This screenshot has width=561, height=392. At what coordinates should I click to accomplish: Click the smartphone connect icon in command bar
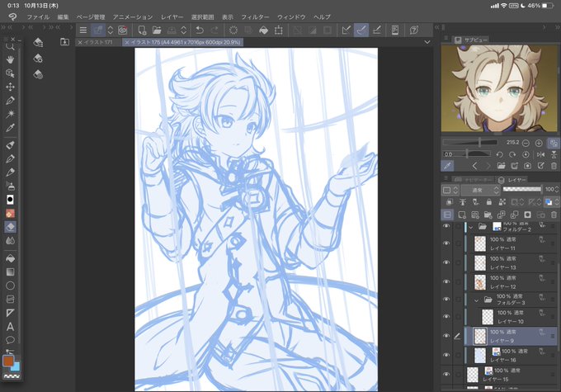(x=395, y=30)
